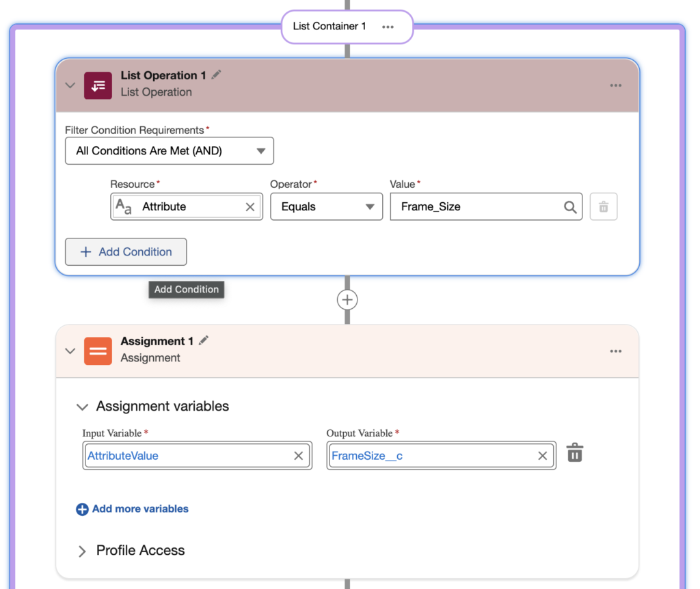This screenshot has width=700, height=589.
Task: Collapse the List Operation 1 card
Action: pyautogui.click(x=70, y=85)
